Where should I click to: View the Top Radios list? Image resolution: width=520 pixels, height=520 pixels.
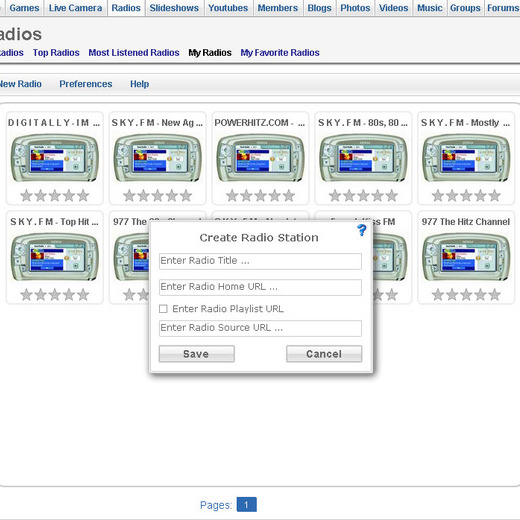click(56, 53)
